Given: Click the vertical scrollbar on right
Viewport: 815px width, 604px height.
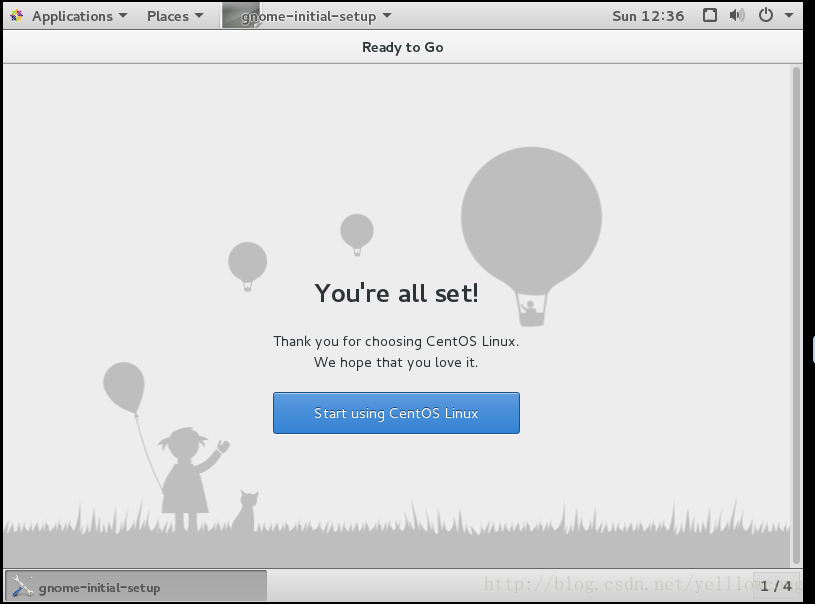Looking at the screenshot, I should (796, 315).
